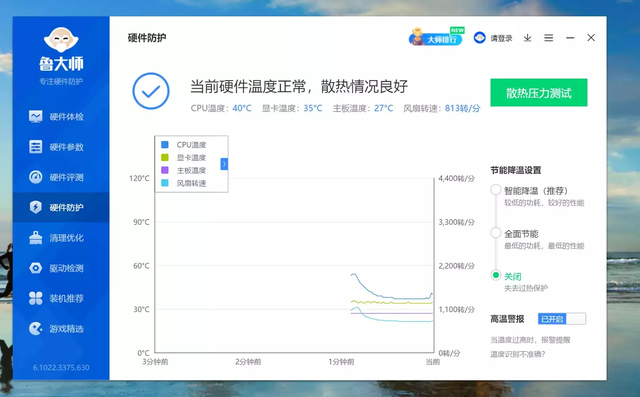Select 智能降温（推荐）radio option
The width and height of the screenshot is (640, 397).
point(496,190)
